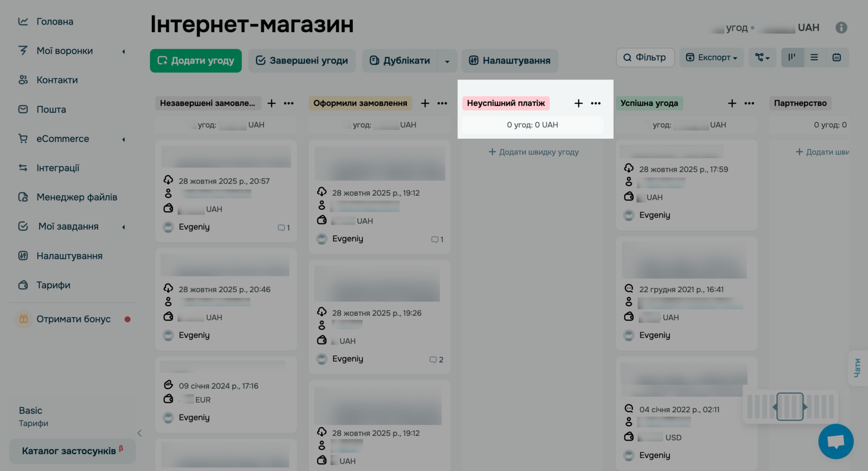The height and width of the screenshot is (471, 868).
Task: Click the Мої завдання checkmark icon
Action: (23, 227)
